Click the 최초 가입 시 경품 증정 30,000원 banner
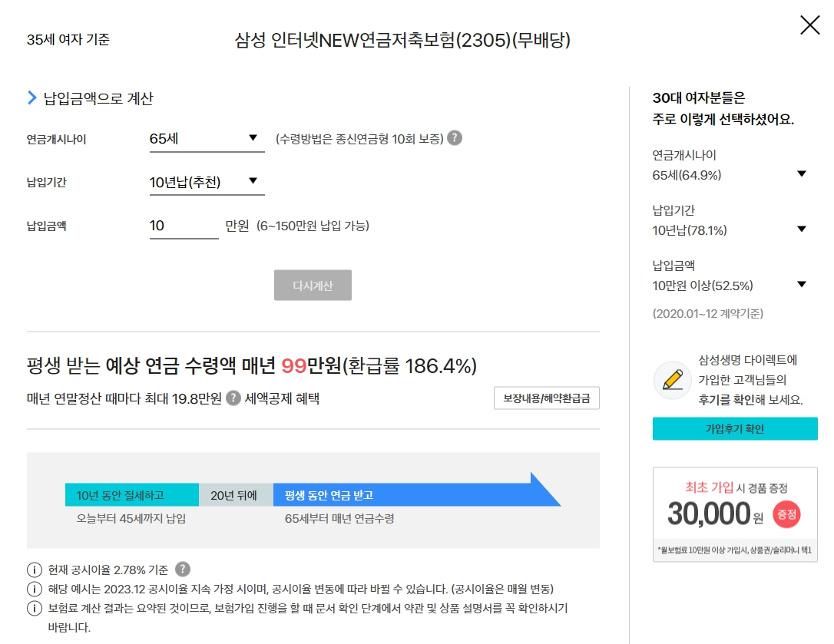 734,514
